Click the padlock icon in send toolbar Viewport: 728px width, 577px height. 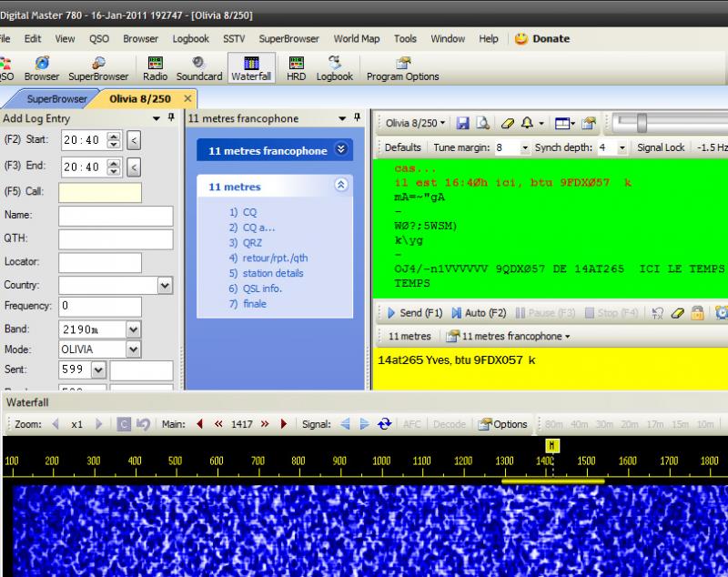click(x=697, y=313)
